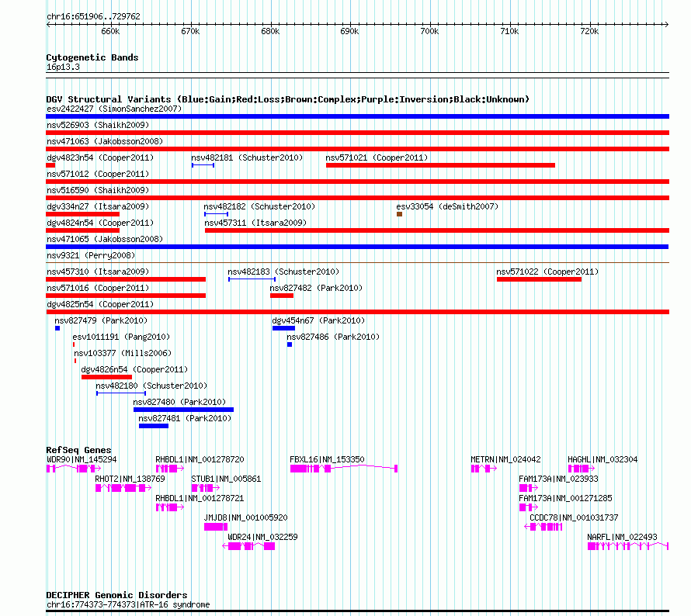The width and height of the screenshot is (691, 616).
Task: Click the JMJD8|NM_001005920 gene glyph
Action: pos(216,527)
